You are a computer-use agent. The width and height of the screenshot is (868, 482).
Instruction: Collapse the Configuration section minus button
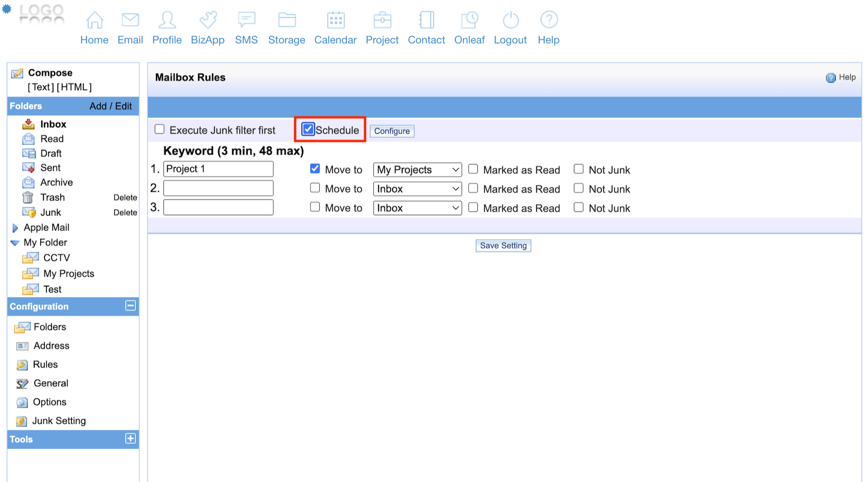130,306
